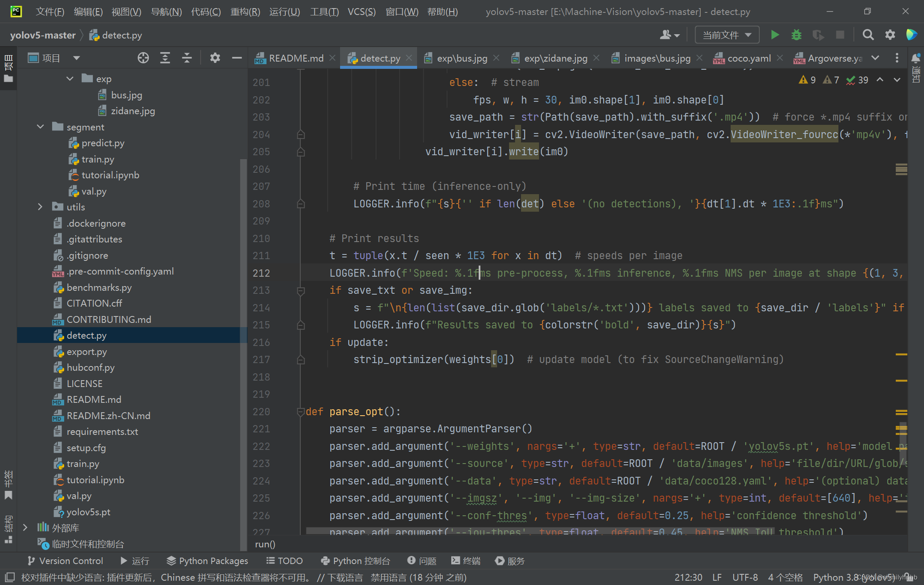Hide the project tool window with minus icon
The image size is (924, 585).
237,58
